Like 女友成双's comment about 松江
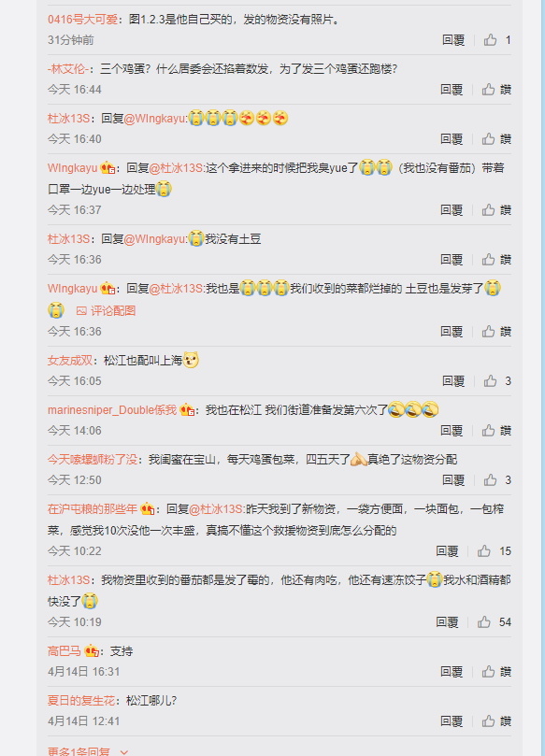The height and width of the screenshot is (756, 545). (491, 381)
